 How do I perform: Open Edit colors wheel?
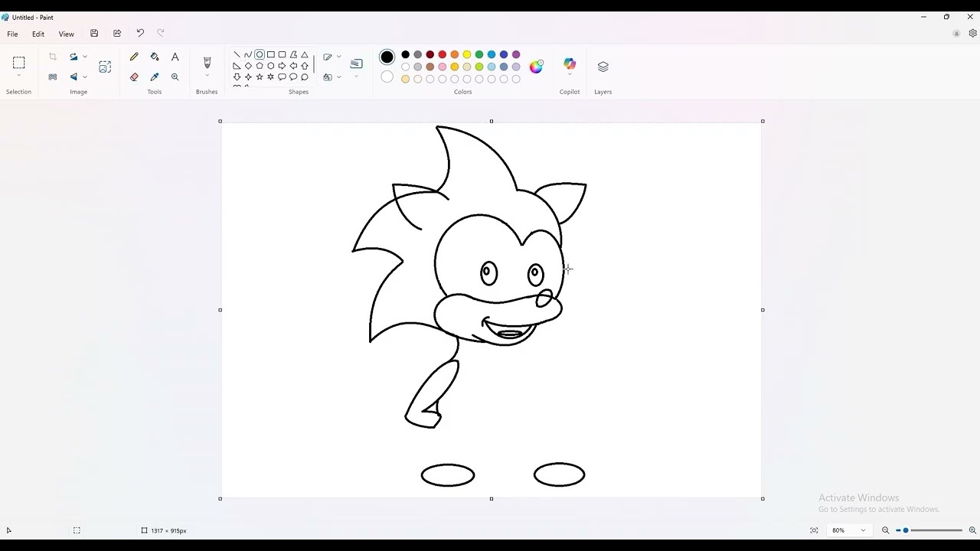click(x=536, y=67)
